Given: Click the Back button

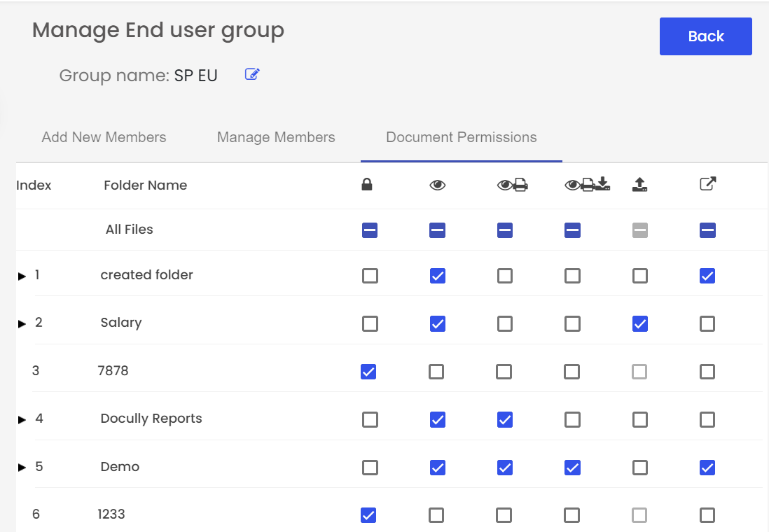Looking at the screenshot, I should pos(706,36).
